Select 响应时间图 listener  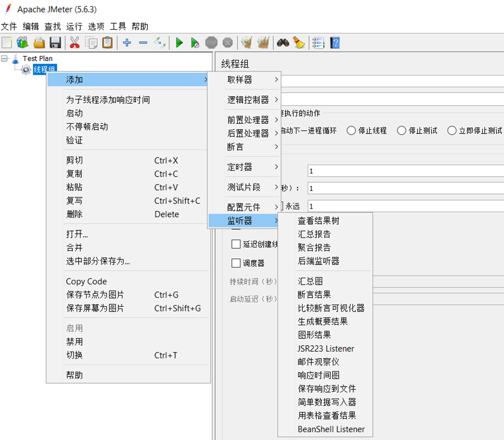point(325,375)
